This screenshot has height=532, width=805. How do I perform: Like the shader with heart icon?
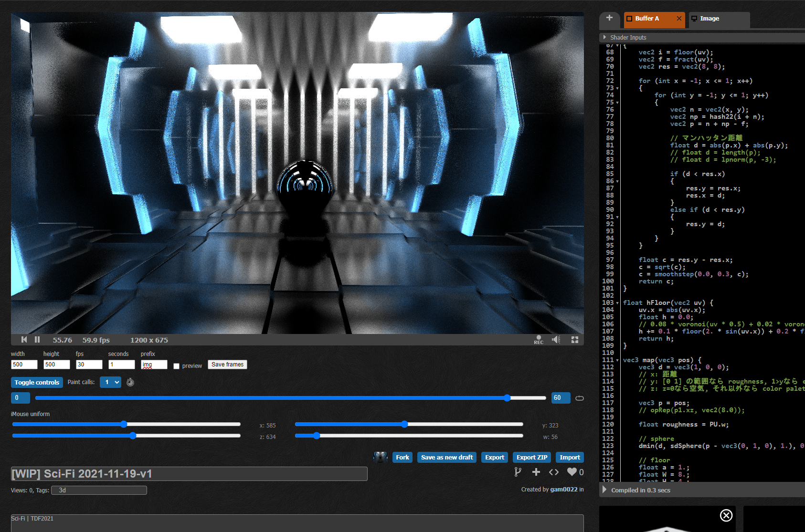click(572, 472)
